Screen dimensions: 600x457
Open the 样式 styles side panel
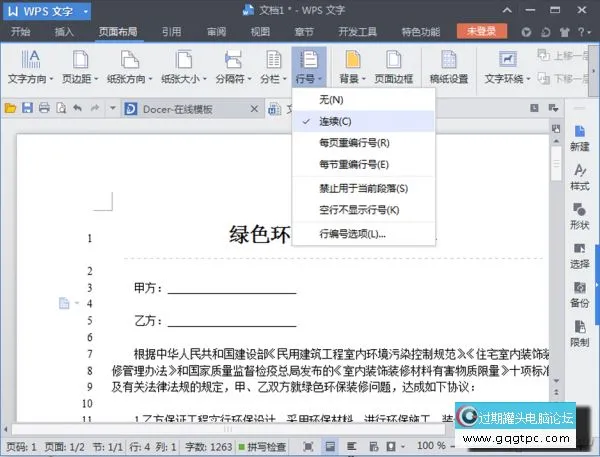point(579,177)
